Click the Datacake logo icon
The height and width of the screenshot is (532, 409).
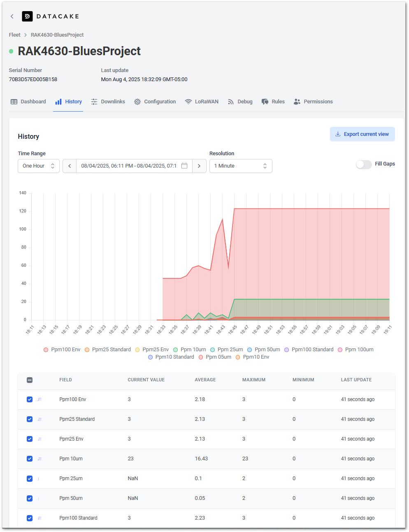pyautogui.click(x=27, y=16)
